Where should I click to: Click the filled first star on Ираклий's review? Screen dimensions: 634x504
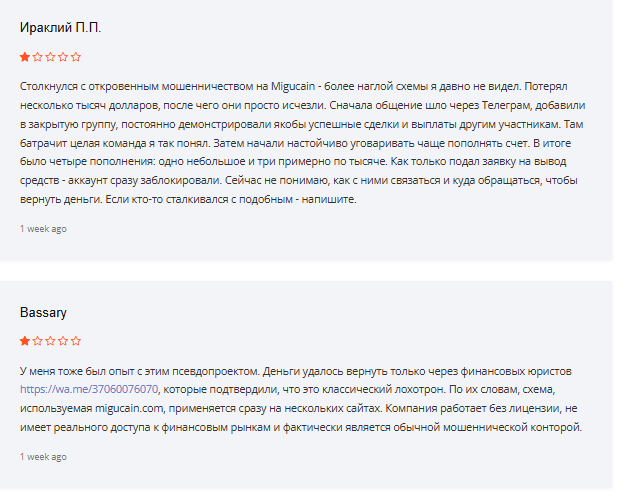(x=25, y=57)
